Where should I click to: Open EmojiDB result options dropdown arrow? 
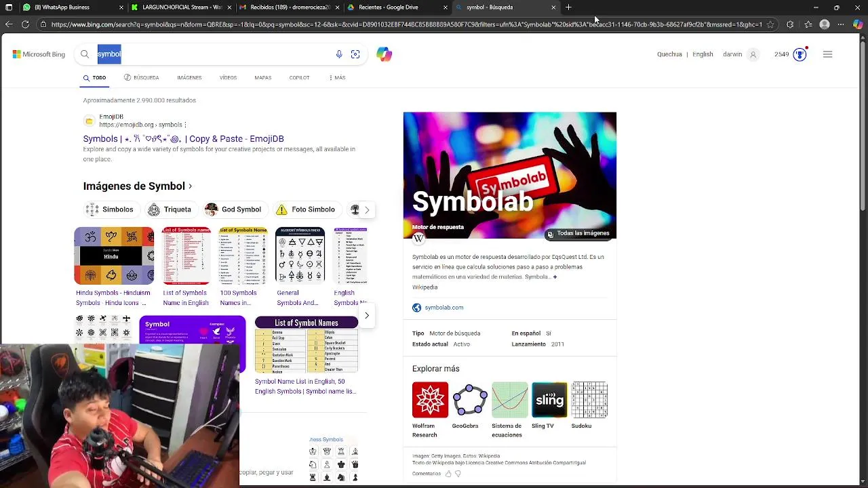click(x=184, y=125)
